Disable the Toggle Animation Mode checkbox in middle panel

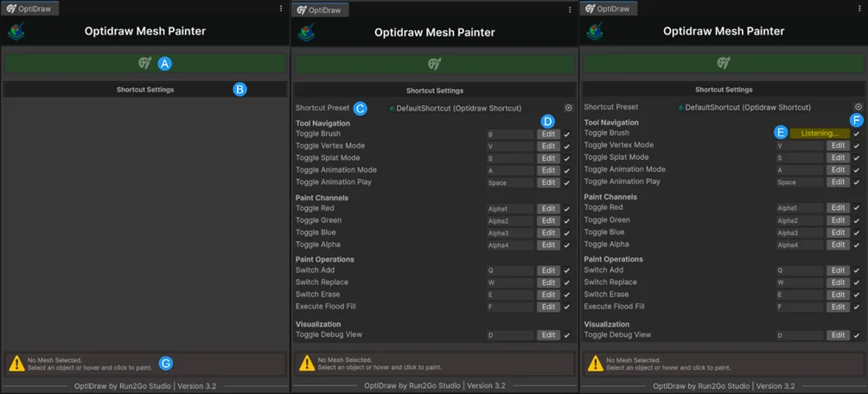click(x=567, y=170)
